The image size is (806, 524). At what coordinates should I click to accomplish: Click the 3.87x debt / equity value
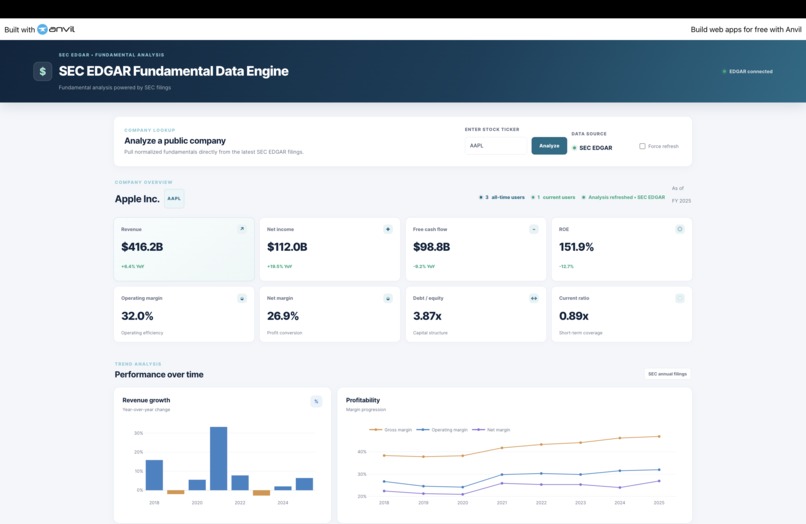point(427,316)
